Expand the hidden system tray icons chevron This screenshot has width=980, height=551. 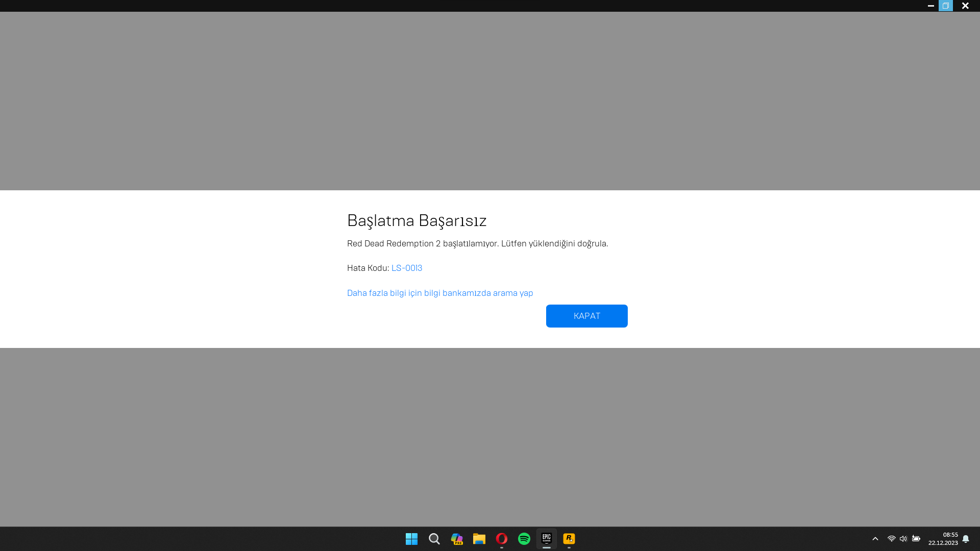[875, 539]
